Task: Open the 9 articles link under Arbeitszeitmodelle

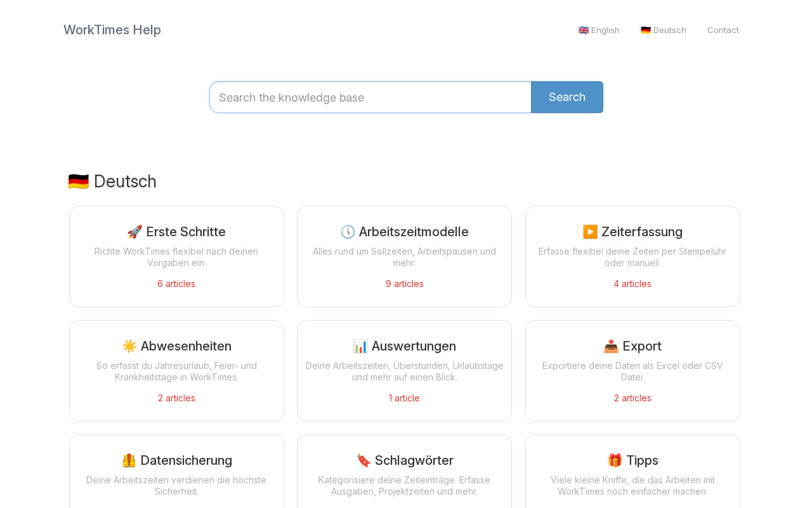Action: [404, 284]
